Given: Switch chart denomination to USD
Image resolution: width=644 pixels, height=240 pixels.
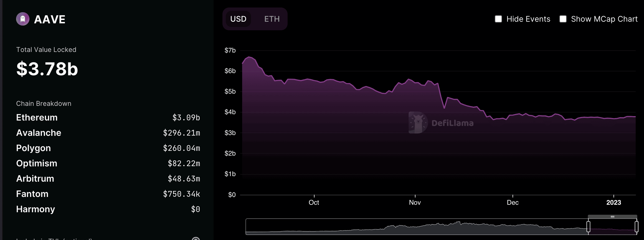Looking at the screenshot, I should pos(238,19).
